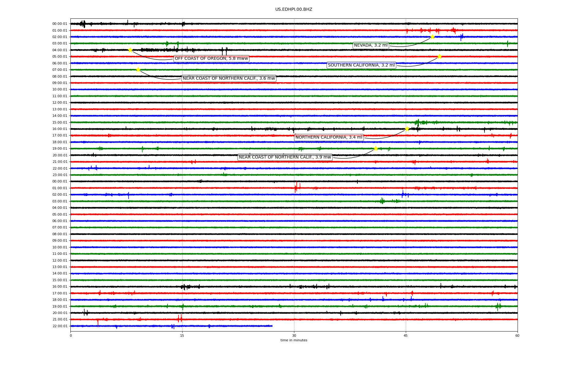Viewport: 588px width, 368px height.
Task: Click the yellow star on the Nevada event
Action: tap(432, 37)
